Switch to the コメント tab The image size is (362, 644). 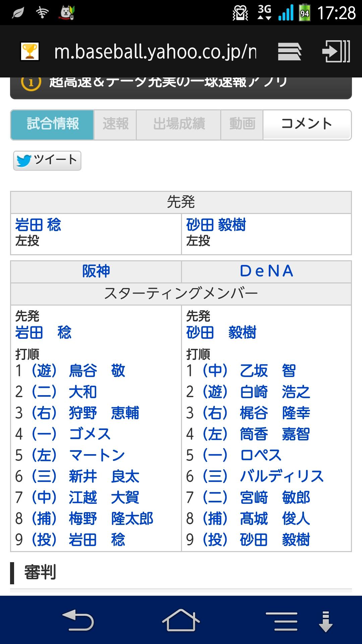point(307,124)
